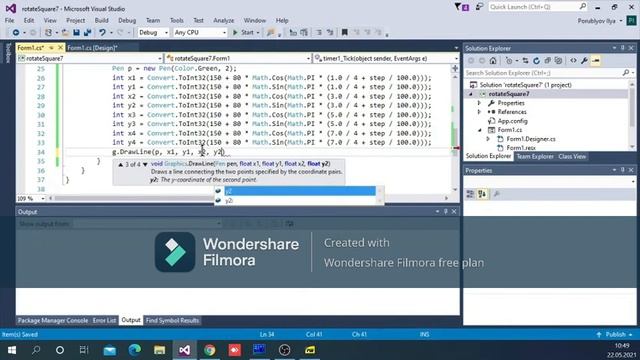Switch to the Form1.cs [Design] tab
This screenshot has height=360, width=640.
93,48
